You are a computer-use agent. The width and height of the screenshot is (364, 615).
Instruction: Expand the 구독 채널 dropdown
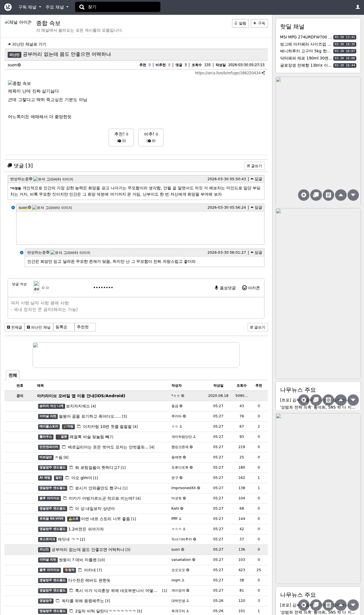[30, 7]
